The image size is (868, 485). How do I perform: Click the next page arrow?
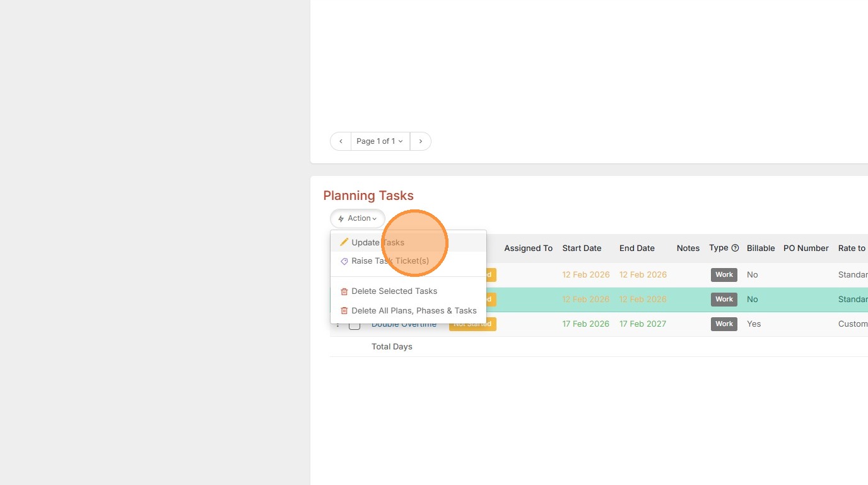(x=421, y=141)
